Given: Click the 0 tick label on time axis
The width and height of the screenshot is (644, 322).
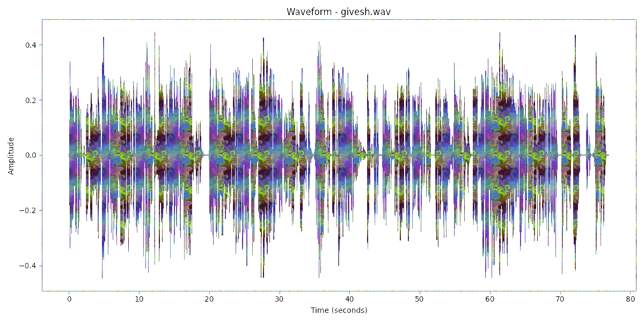Looking at the screenshot, I should point(69,299).
